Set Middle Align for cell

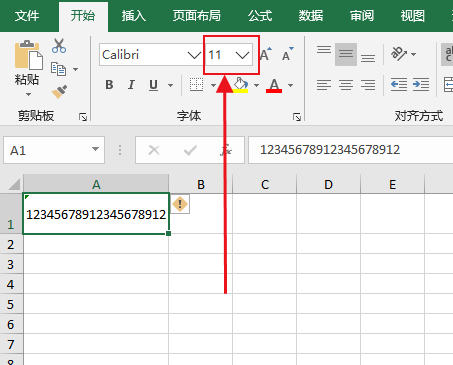[x=346, y=54]
